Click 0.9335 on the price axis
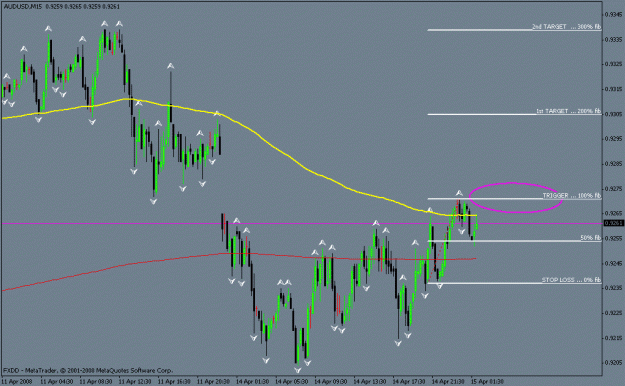Viewport: 625px width, 386px height. coord(613,40)
